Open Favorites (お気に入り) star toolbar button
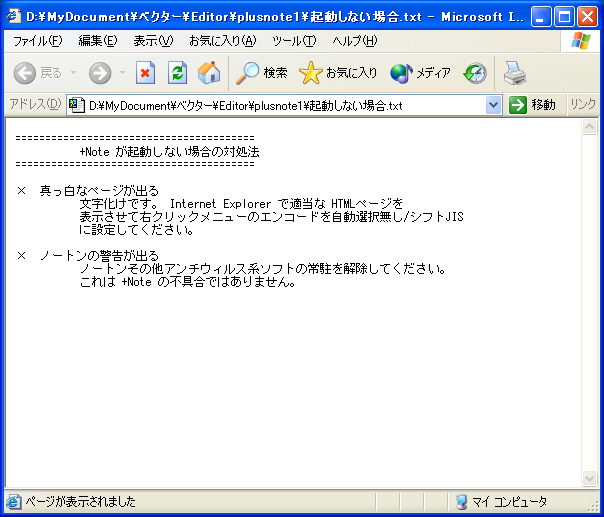This screenshot has width=604, height=517. [338, 72]
